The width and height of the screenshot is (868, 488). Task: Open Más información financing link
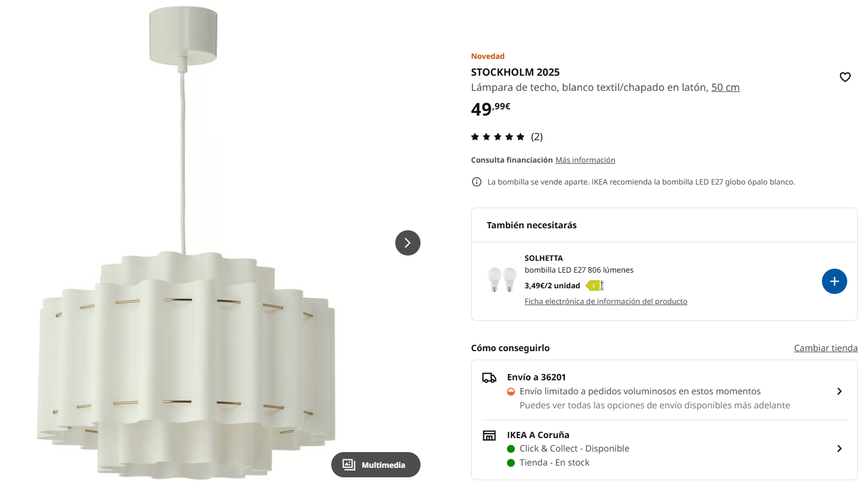coord(585,160)
